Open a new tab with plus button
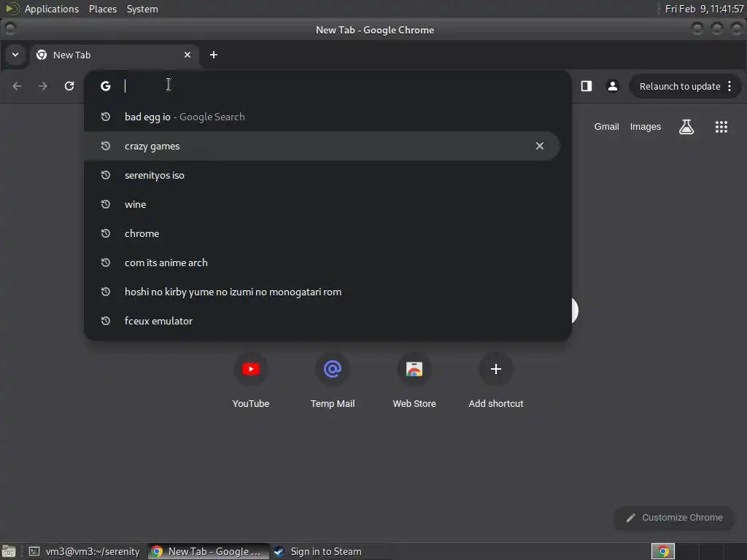The image size is (747, 560). click(214, 55)
